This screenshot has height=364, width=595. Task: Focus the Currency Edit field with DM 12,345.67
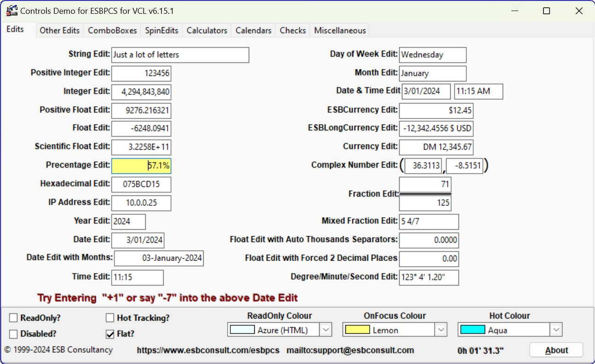tap(436, 148)
